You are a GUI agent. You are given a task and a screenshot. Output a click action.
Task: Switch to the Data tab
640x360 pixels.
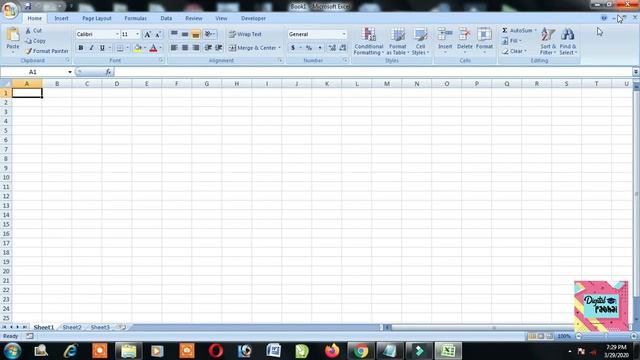[166, 18]
